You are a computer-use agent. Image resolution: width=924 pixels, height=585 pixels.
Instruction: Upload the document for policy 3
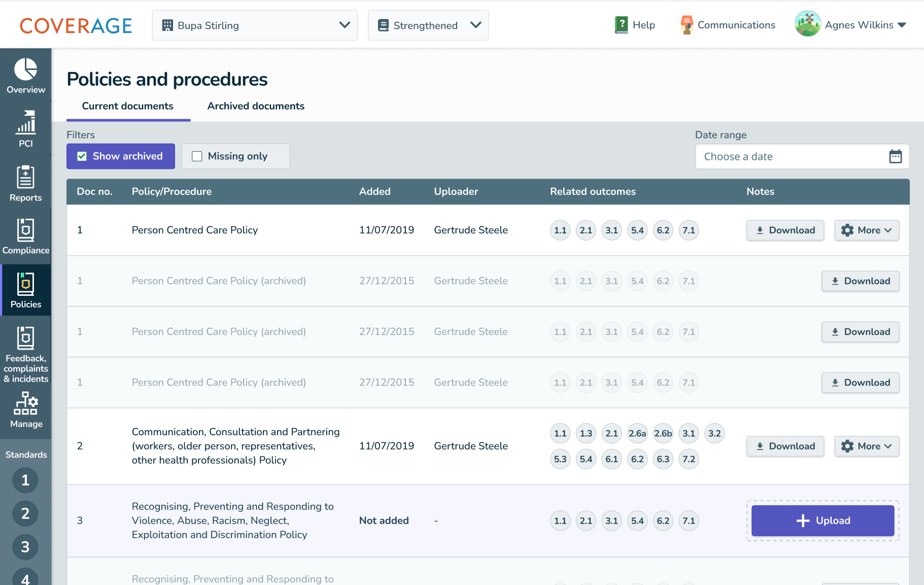pyautogui.click(x=823, y=521)
